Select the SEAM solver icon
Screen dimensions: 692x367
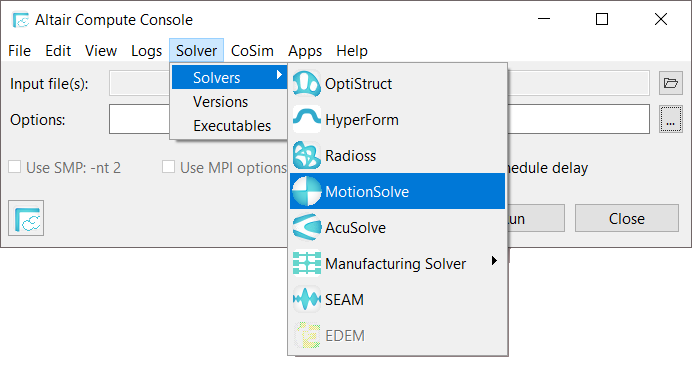tap(306, 299)
